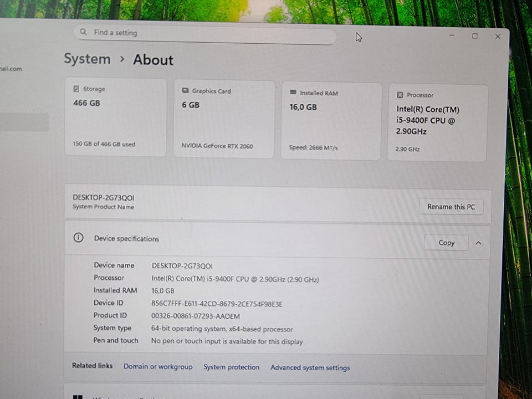Close the Settings window
The image size is (532, 399).
pos(498,37)
